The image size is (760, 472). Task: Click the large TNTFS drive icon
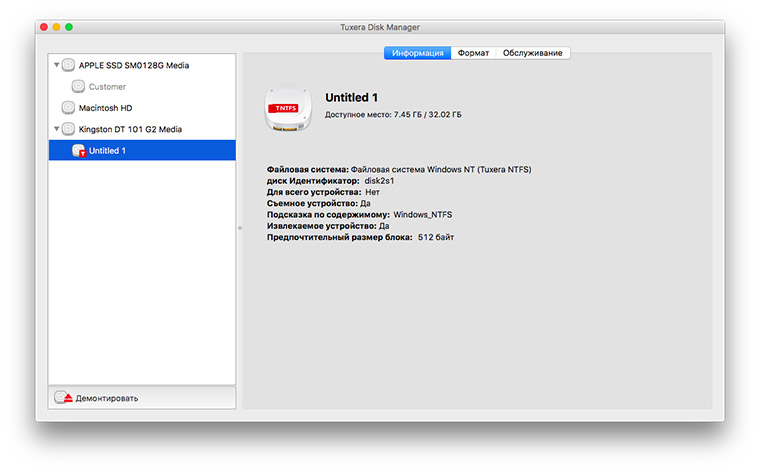pyautogui.click(x=288, y=109)
